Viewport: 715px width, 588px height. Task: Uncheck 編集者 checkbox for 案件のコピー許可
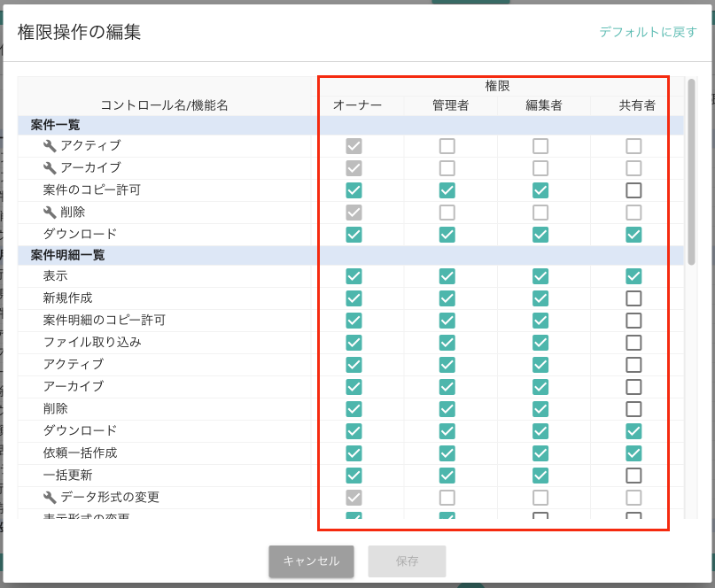(540, 190)
